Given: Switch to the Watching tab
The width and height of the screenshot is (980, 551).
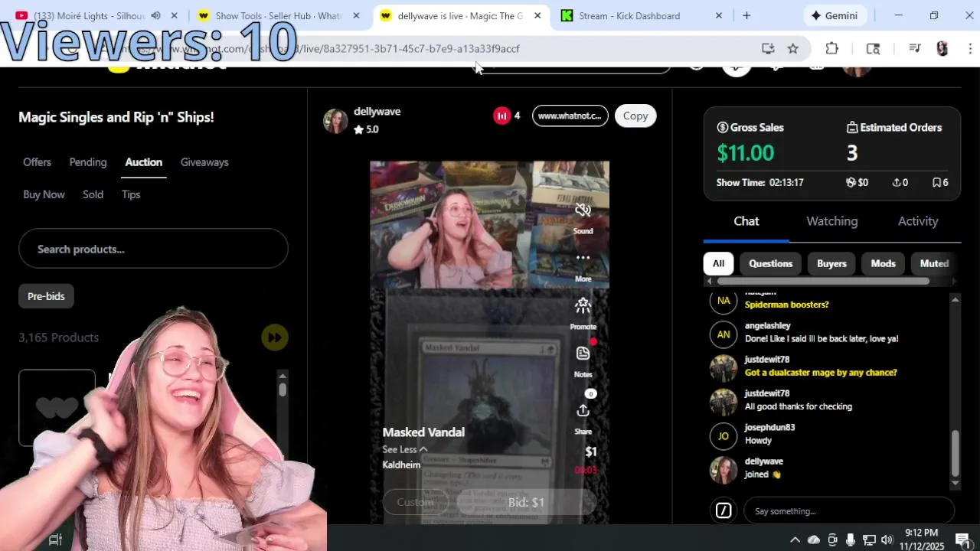Looking at the screenshot, I should [832, 221].
